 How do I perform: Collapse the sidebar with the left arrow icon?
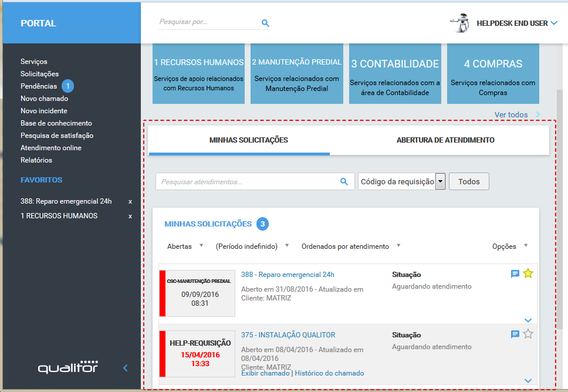[124, 368]
